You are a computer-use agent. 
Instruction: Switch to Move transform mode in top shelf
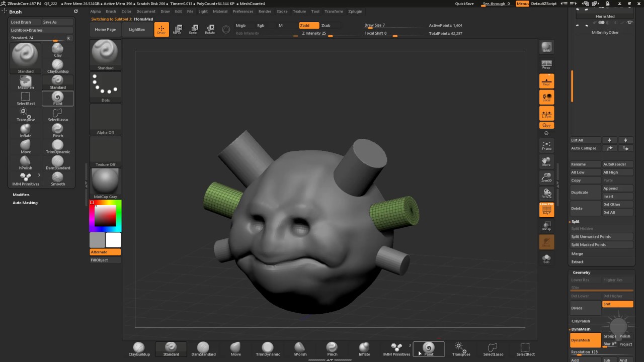[x=177, y=30]
